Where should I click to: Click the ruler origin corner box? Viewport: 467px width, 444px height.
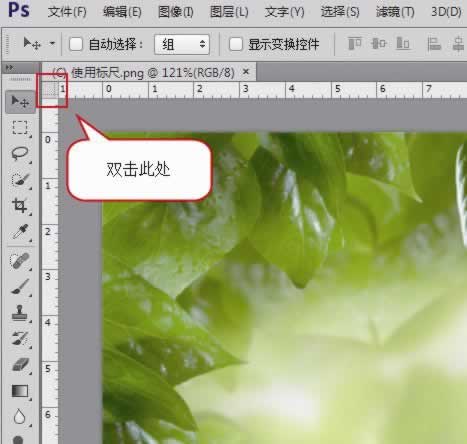click(50, 89)
